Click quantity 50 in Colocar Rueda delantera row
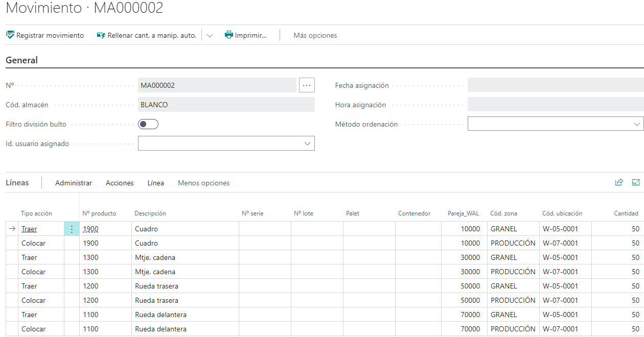Screen dimensions: 644x337 point(635,329)
